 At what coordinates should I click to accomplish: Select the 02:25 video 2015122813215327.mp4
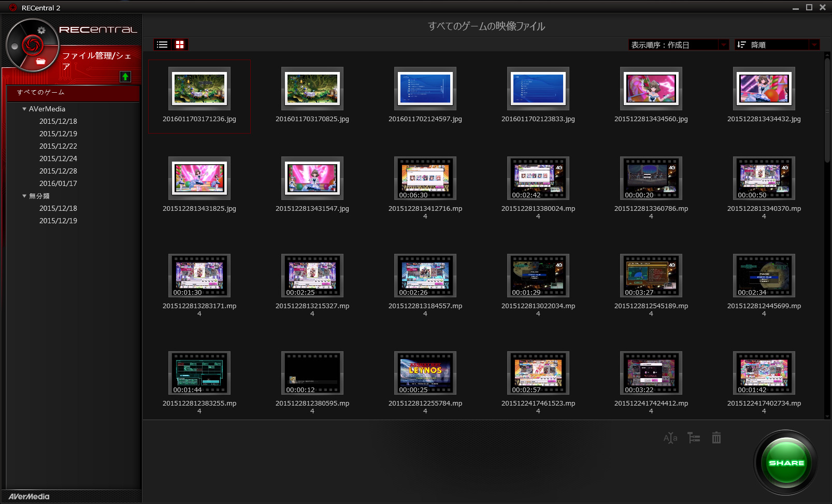(x=312, y=276)
